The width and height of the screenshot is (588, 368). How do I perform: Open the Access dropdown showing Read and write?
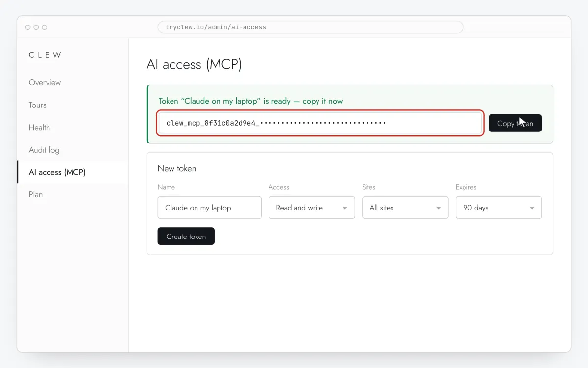pos(312,208)
